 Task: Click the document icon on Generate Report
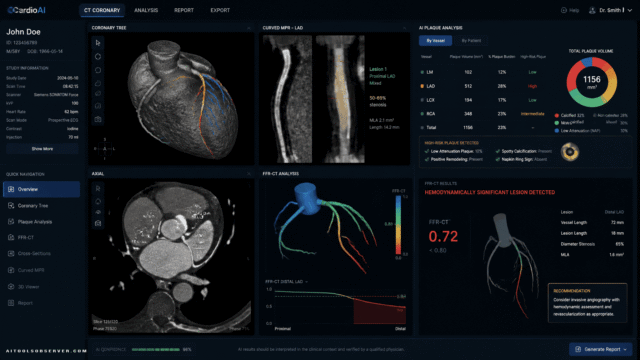click(578, 349)
